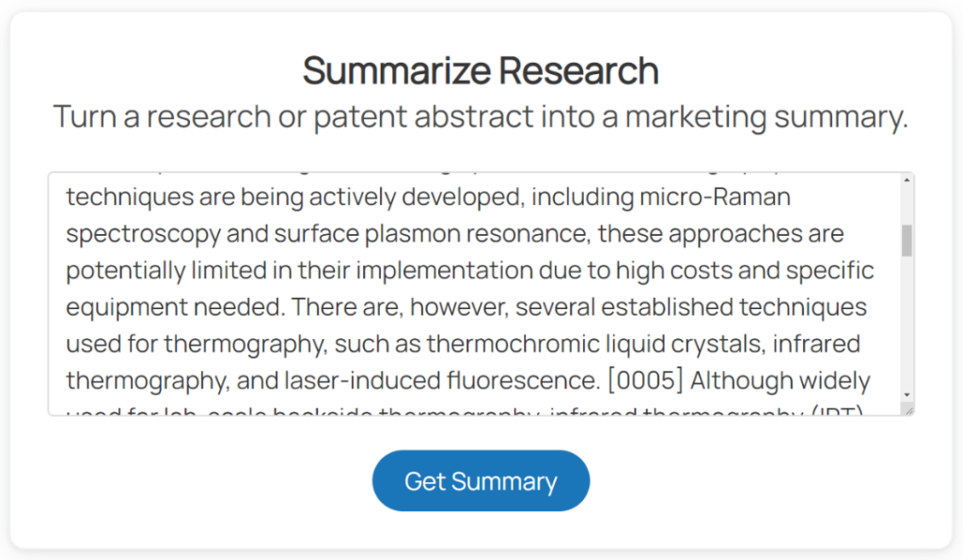The width and height of the screenshot is (963, 560).
Task: Click the 'Turn a research or patent abstract' subtitle
Action: coord(282,117)
